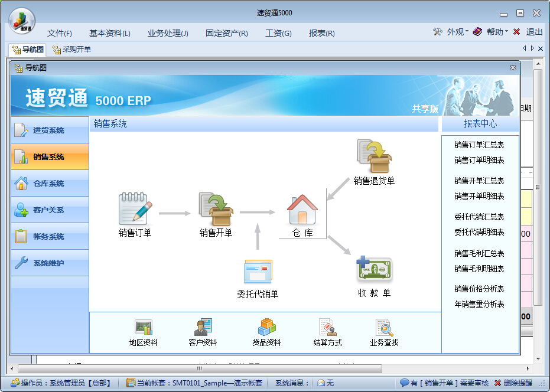Open the 文件(F) menu
Screen dimensions: 550x392
tap(60, 33)
